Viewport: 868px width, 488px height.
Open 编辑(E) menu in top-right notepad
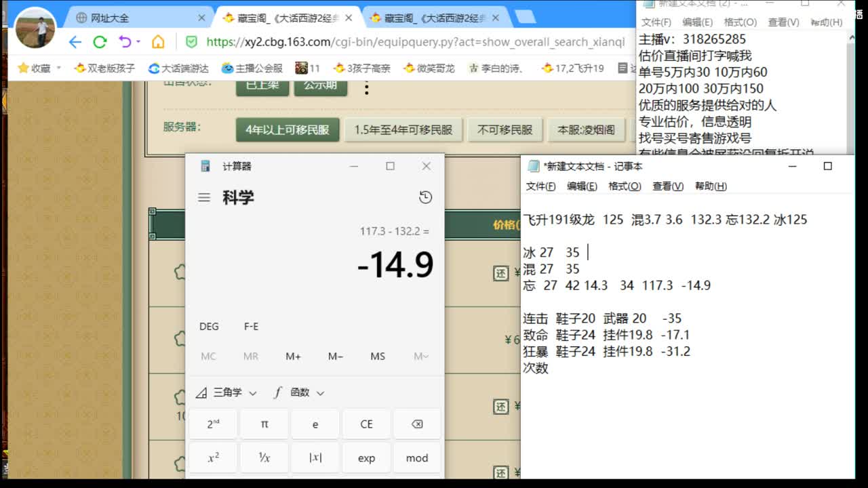698,22
